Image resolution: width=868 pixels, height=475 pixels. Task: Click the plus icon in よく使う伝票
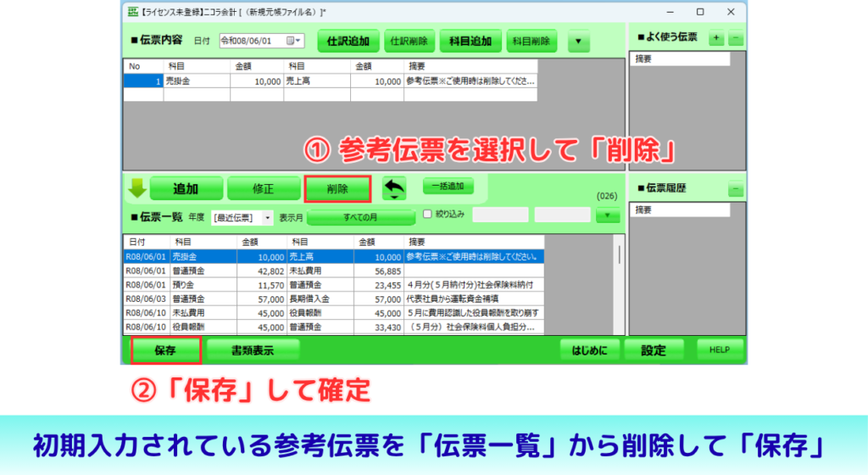pos(716,37)
